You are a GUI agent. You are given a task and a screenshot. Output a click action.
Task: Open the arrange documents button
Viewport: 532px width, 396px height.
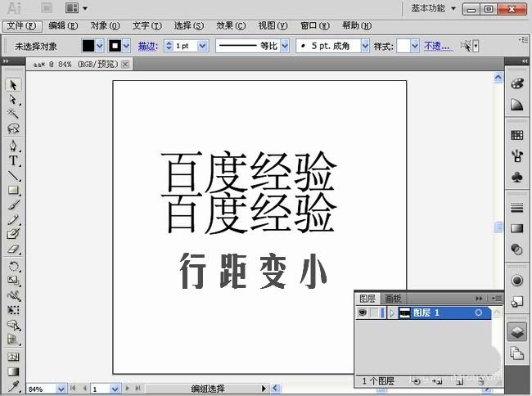[x=76, y=8]
